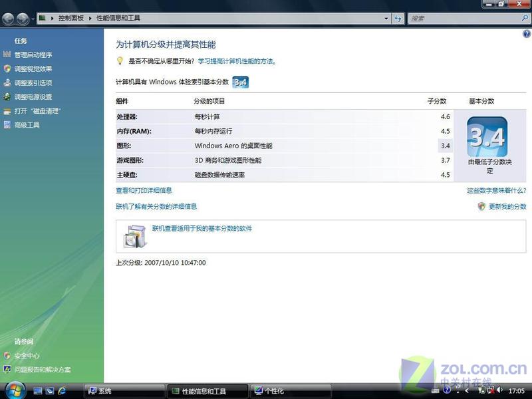
Task: Open the blue help question mark icon
Action: tap(527, 34)
